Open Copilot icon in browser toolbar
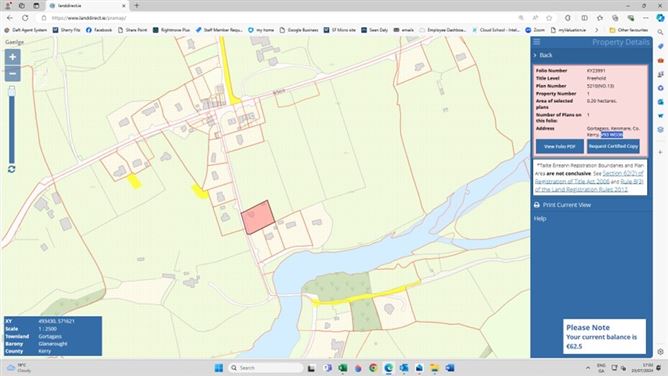This screenshot has height=376, width=668. click(660, 18)
